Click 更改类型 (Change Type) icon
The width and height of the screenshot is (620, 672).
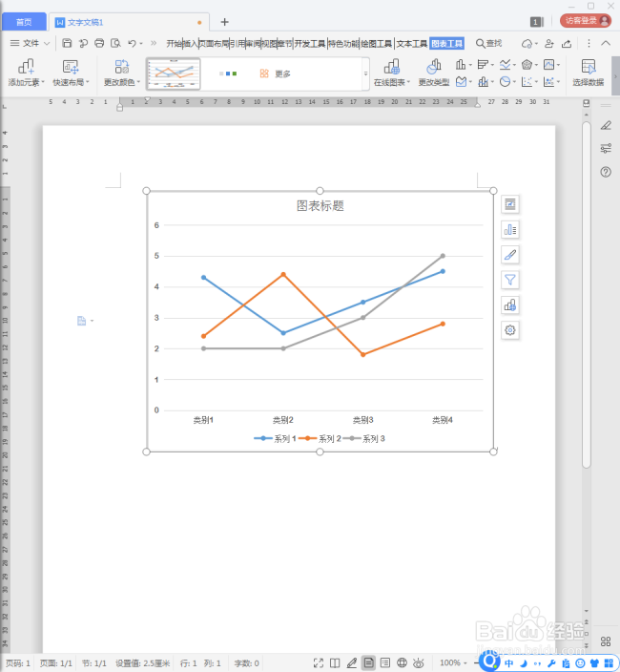point(434,73)
